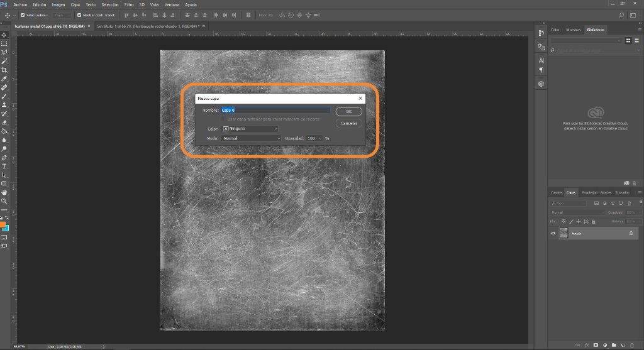Viewport: 644px width, 350px height.
Task: Open the 3D panel cube icon
Action: coord(541,84)
